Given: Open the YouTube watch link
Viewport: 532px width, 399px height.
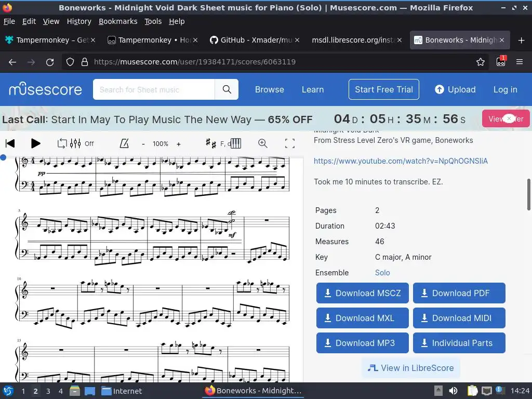Looking at the screenshot, I should click(x=401, y=161).
